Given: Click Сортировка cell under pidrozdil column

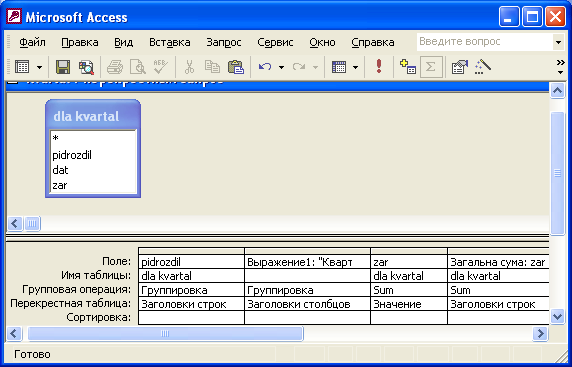Looking at the screenshot, I should point(191,317).
